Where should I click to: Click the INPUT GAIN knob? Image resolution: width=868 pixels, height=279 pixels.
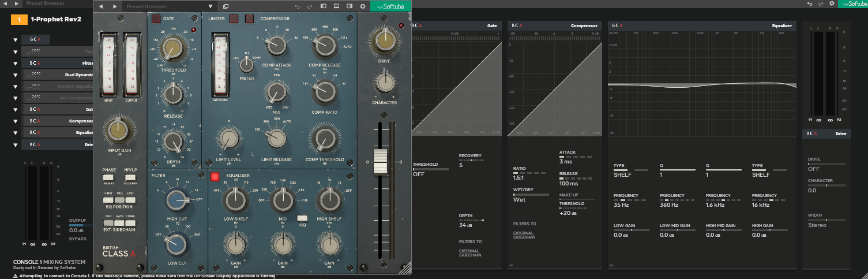click(118, 129)
